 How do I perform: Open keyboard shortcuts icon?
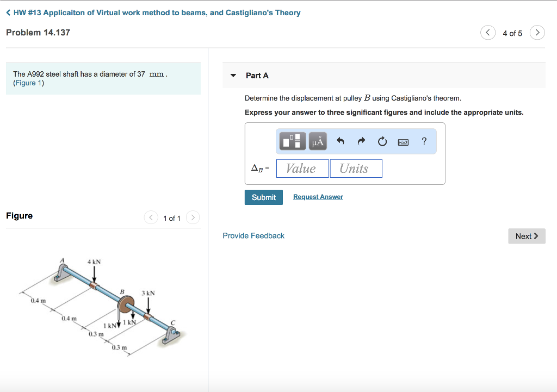click(x=403, y=142)
